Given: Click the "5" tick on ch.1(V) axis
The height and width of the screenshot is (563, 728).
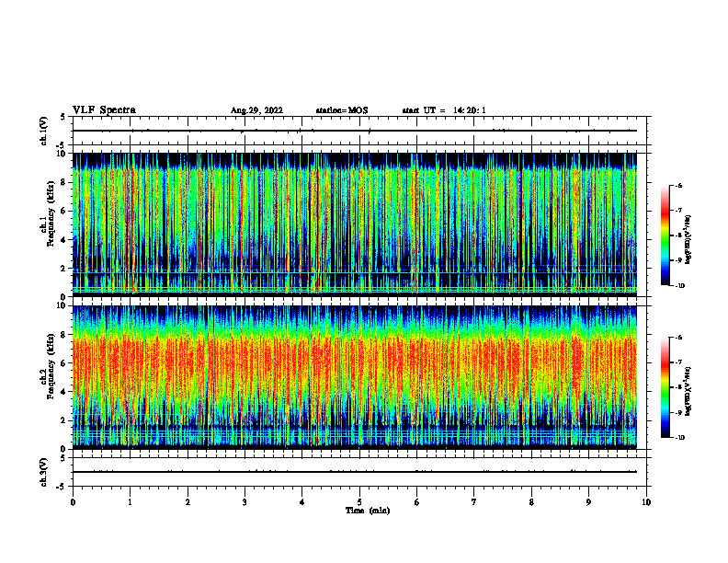Looking at the screenshot, I should point(63,118).
